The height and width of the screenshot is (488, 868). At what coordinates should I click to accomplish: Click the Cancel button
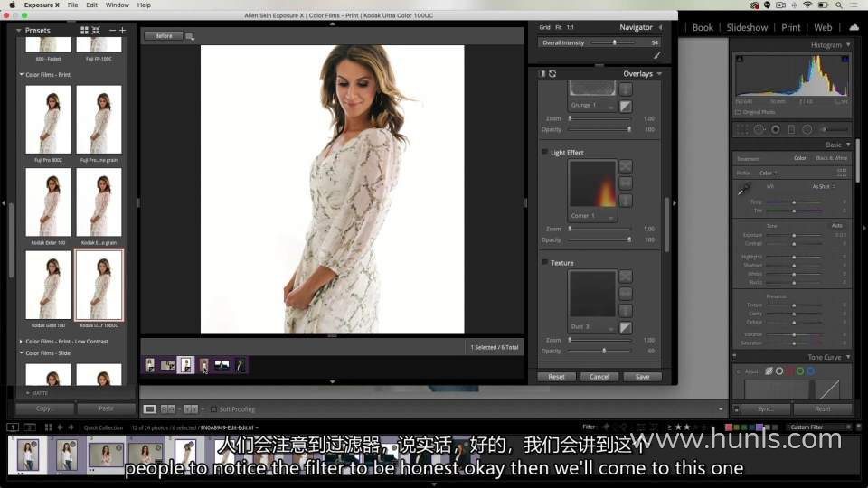(x=599, y=377)
